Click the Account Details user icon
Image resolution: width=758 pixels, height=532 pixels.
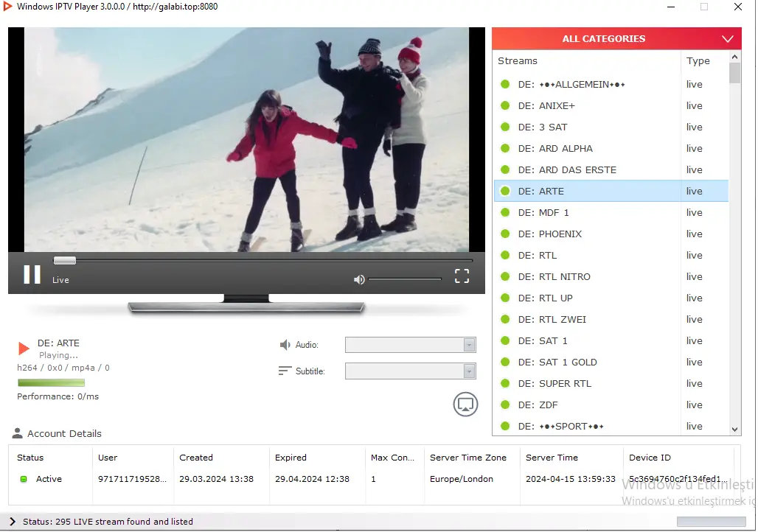click(x=18, y=433)
